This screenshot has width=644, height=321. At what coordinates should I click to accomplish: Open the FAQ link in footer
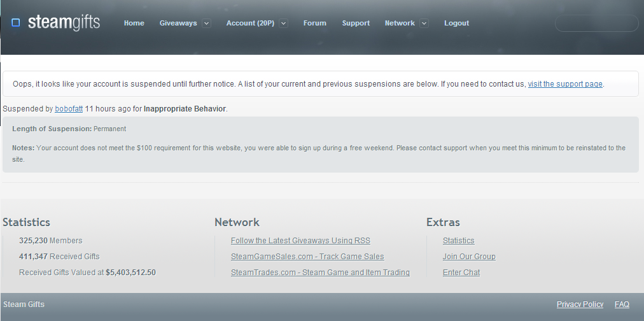click(x=622, y=304)
